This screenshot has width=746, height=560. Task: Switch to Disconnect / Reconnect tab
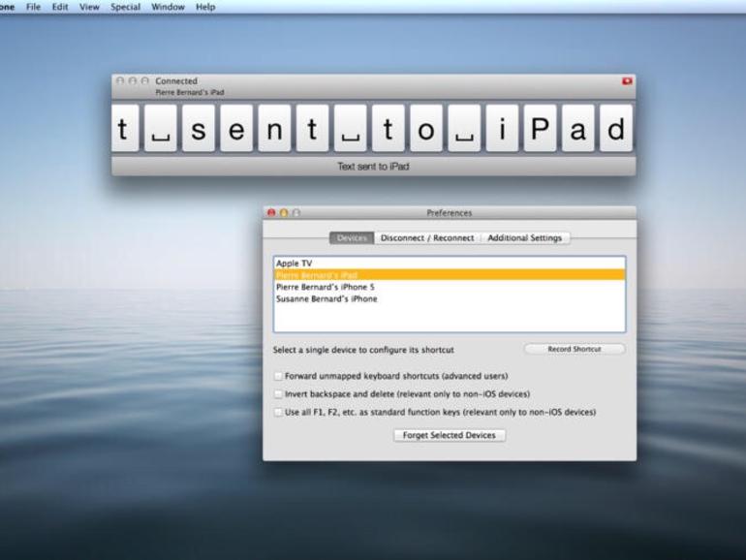click(427, 238)
